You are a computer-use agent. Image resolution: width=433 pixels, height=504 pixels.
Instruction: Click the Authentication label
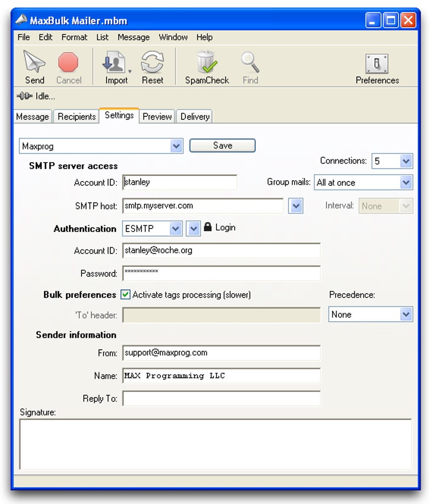[x=85, y=229]
